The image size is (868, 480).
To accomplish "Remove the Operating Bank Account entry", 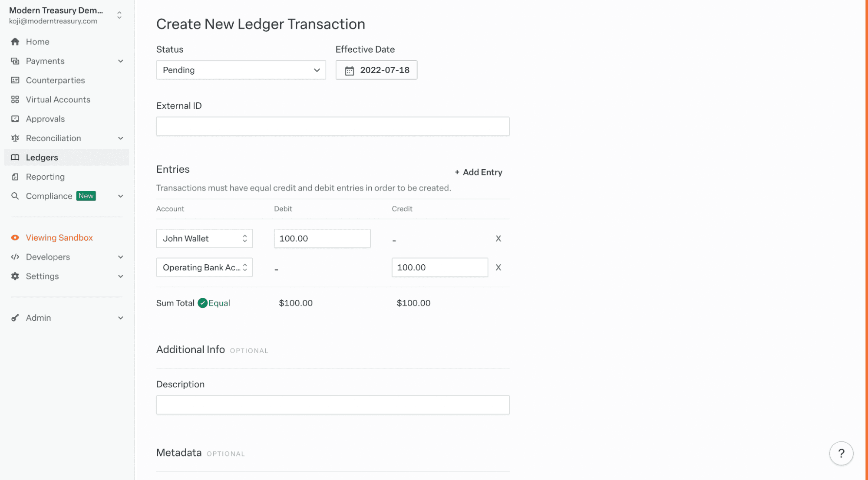I will tap(498, 267).
